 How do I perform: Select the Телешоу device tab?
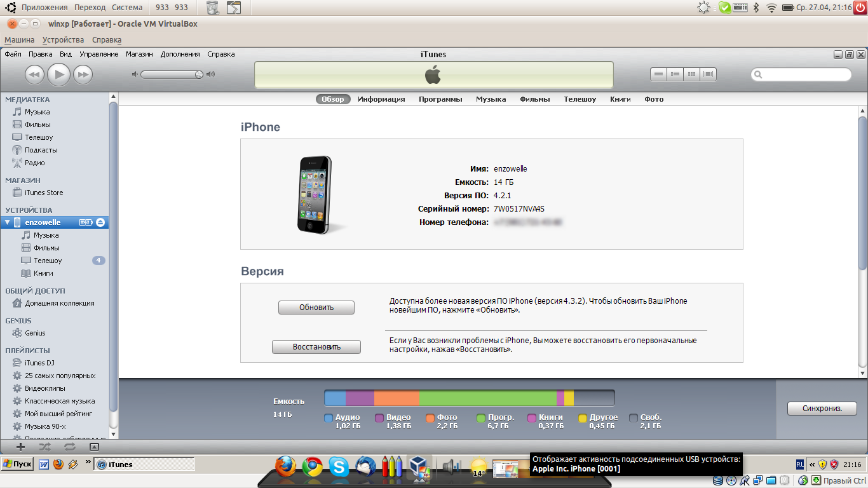click(580, 99)
